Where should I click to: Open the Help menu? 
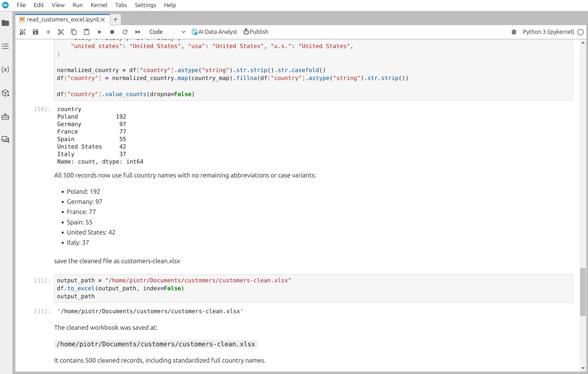(170, 5)
